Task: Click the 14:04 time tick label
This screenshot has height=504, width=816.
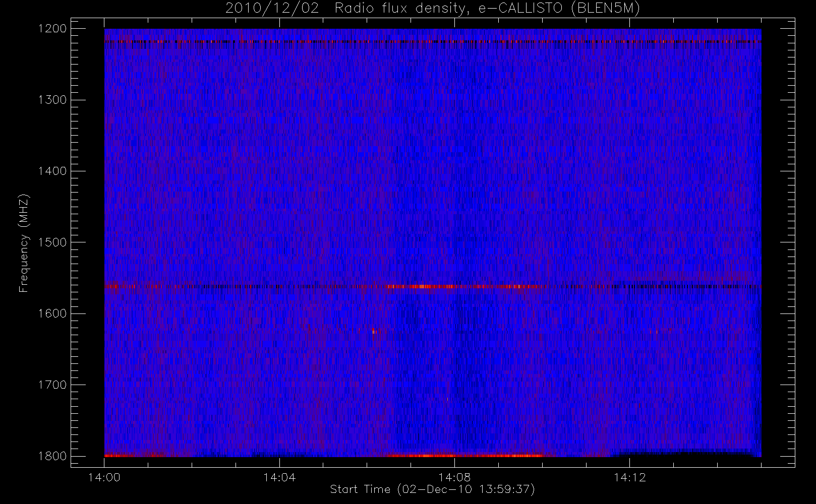Action: click(x=279, y=477)
